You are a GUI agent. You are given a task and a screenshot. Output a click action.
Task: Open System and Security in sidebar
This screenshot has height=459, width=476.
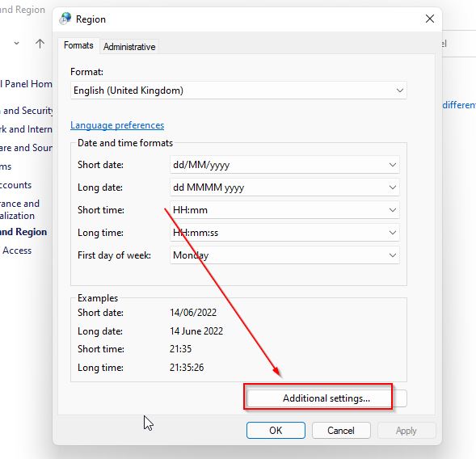(x=27, y=111)
